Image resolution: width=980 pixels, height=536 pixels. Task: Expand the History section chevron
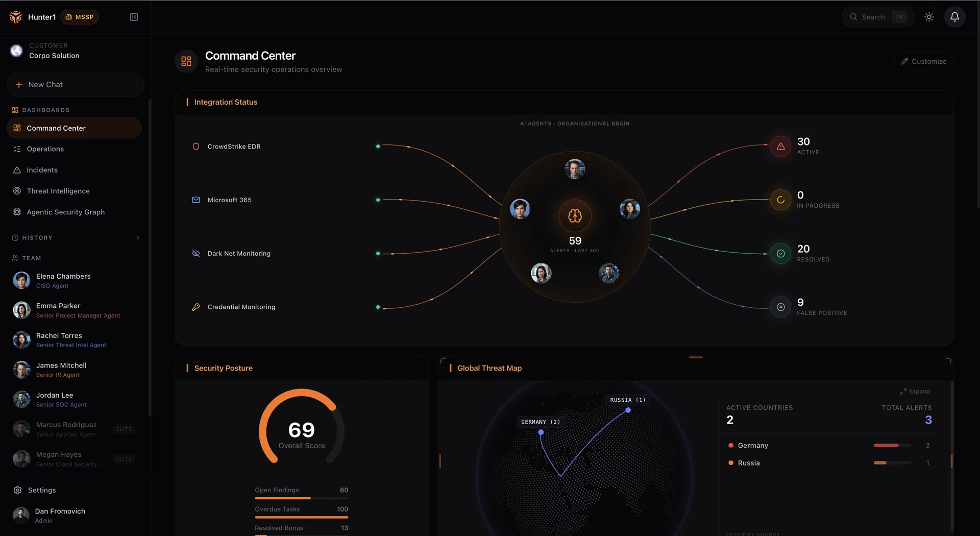coord(138,238)
